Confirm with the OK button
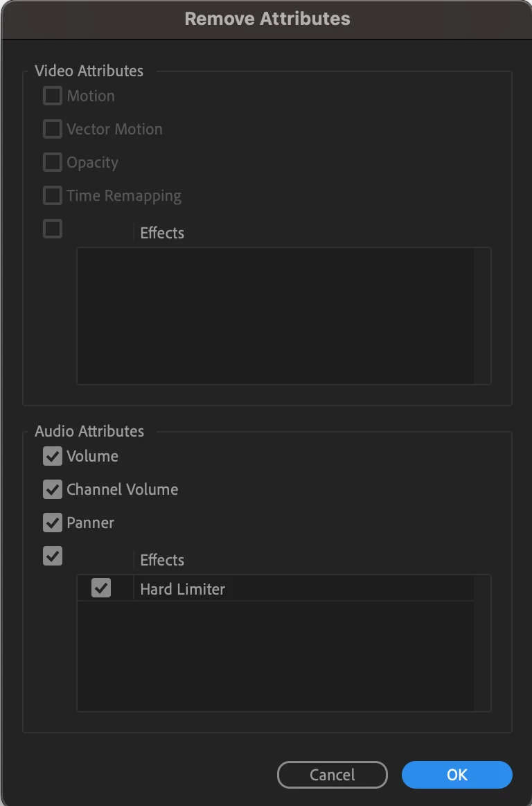532x806 pixels. (457, 775)
